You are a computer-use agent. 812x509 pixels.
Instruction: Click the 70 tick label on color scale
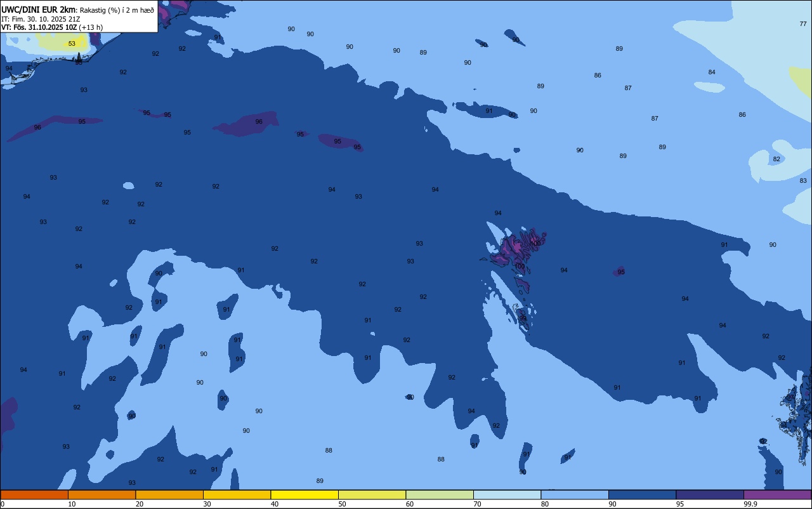478,504
